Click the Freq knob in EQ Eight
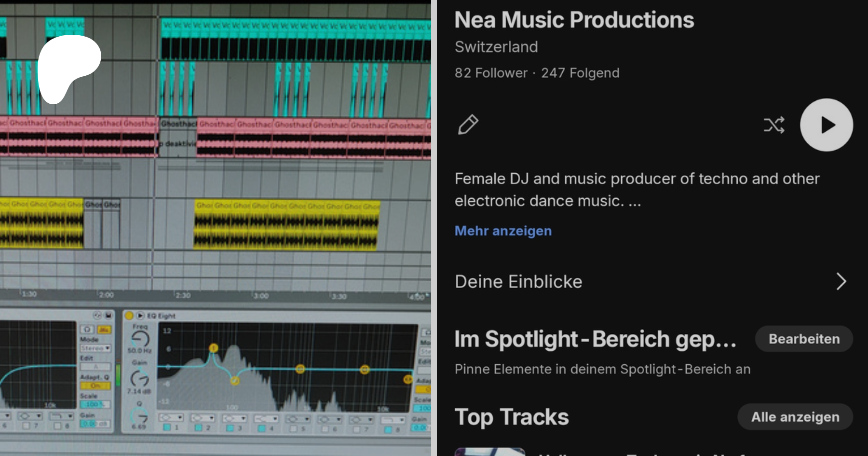 [x=140, y=339]
